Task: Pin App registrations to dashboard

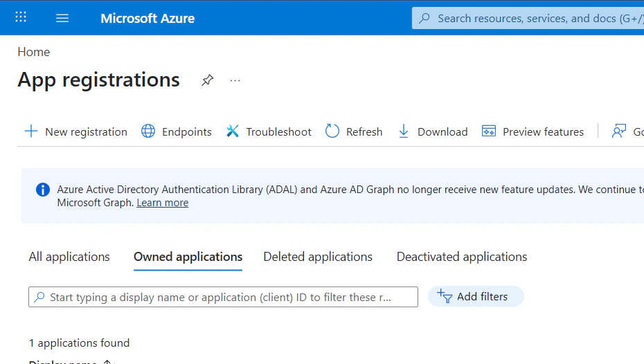Action: [208, 80]
